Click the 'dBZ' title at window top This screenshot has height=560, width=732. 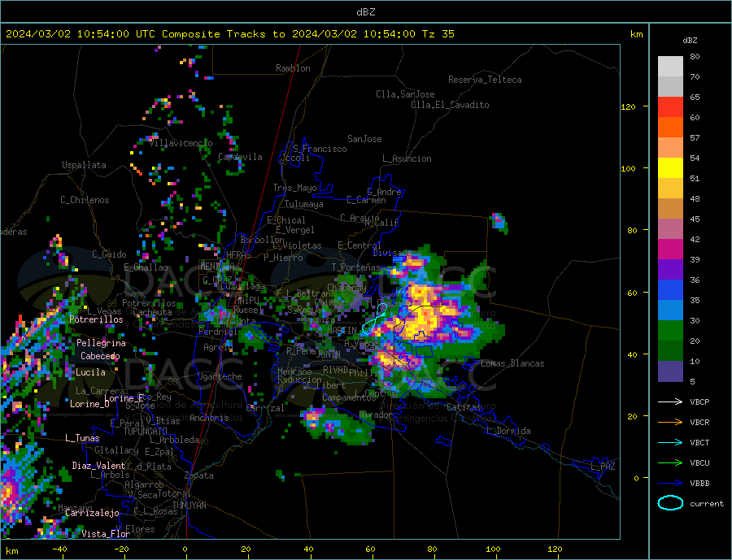365,12
